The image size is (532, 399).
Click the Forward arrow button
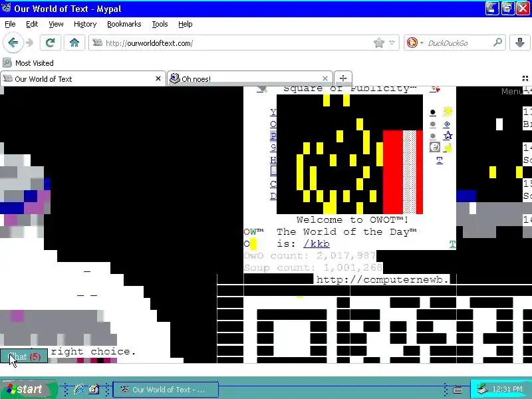coord(30,43)
